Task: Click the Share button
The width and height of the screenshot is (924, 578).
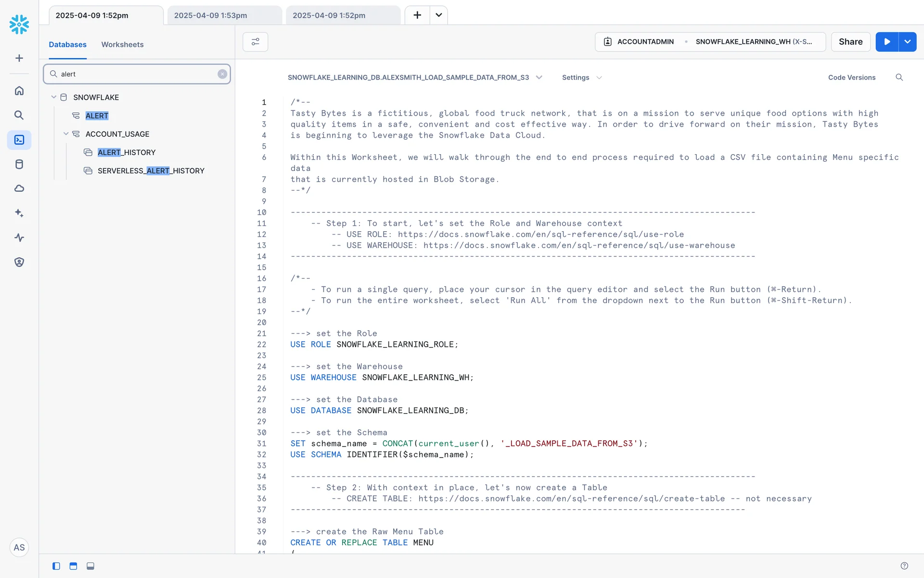Action: 850,42
